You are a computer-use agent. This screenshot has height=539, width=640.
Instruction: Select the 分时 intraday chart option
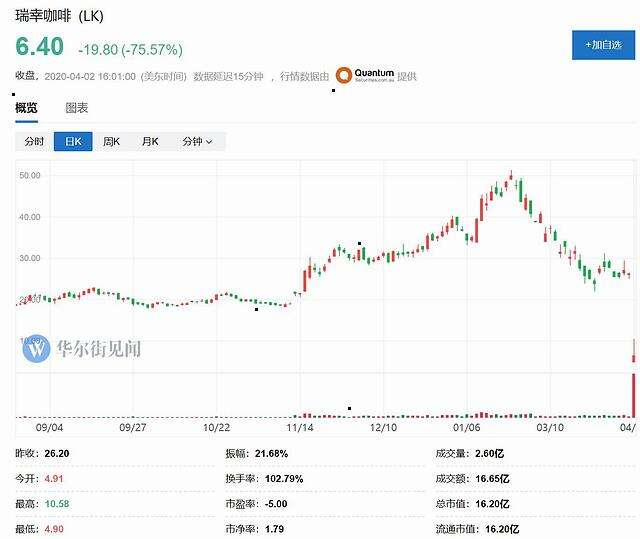34,142
